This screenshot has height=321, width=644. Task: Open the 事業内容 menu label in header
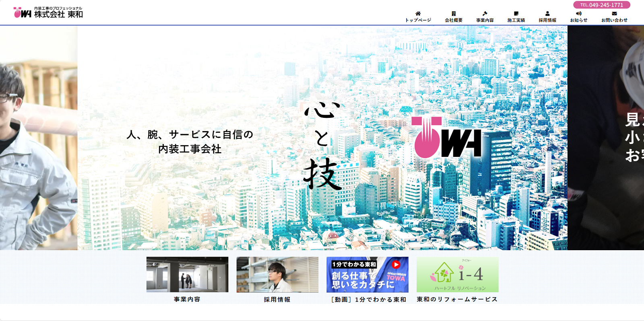(485, 20)
